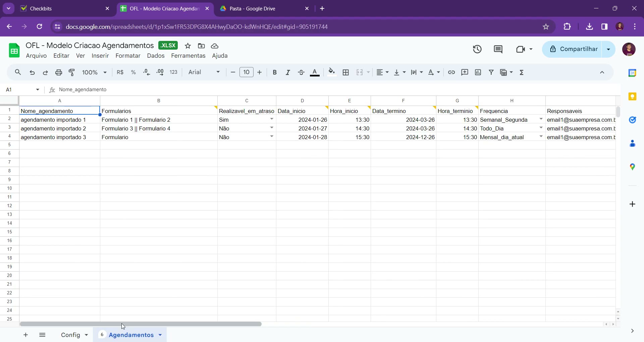Open the Dados menu
The image size is (644, 342).
pyautogui.click(x=156, y=56)
